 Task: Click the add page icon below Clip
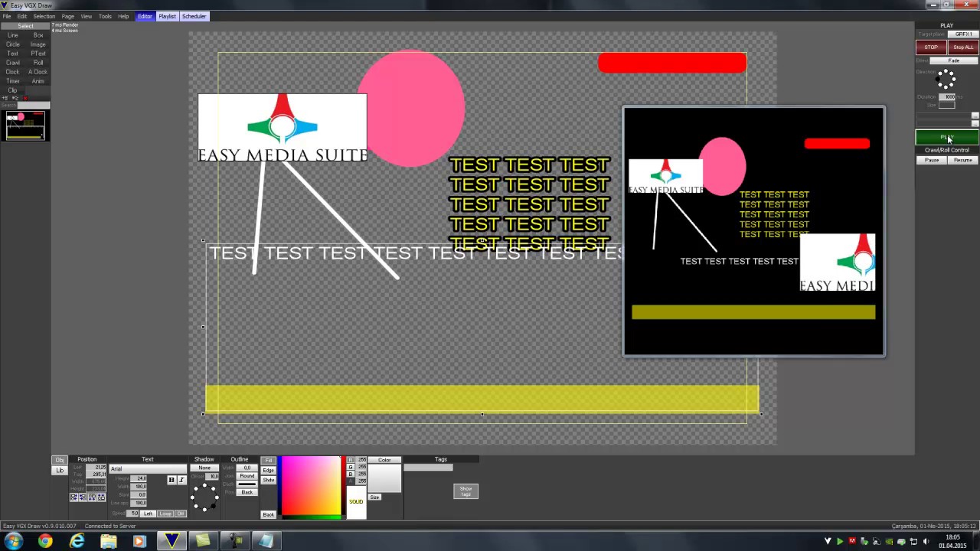coord(5,98)
